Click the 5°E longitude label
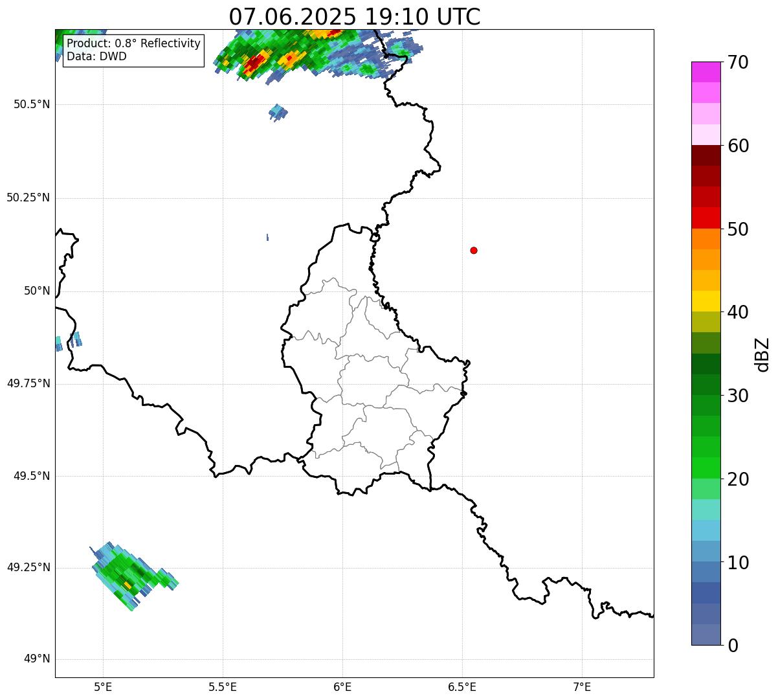 103,686
